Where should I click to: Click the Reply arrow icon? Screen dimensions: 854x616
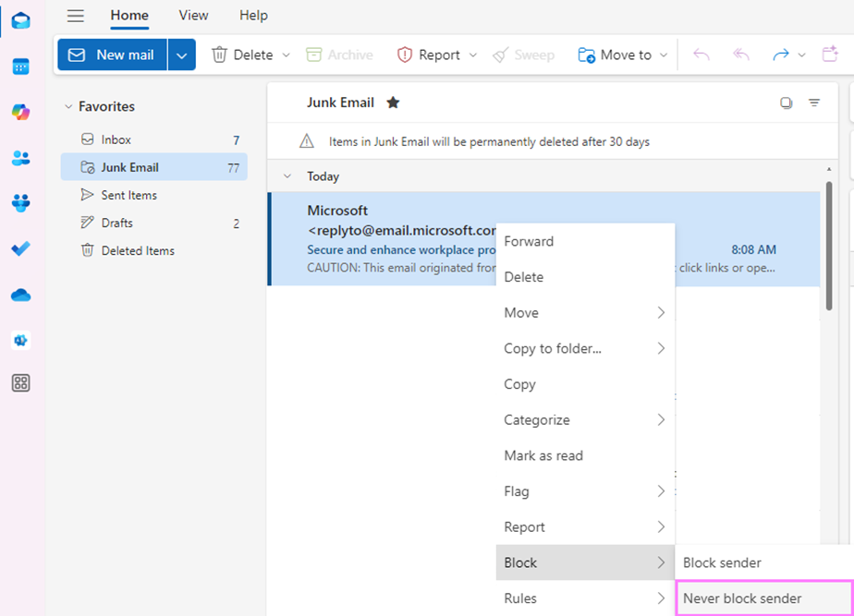coord(701,54)
